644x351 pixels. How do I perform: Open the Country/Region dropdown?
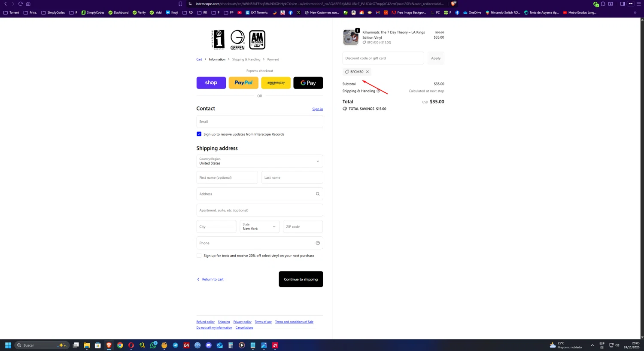click(260, 161)
